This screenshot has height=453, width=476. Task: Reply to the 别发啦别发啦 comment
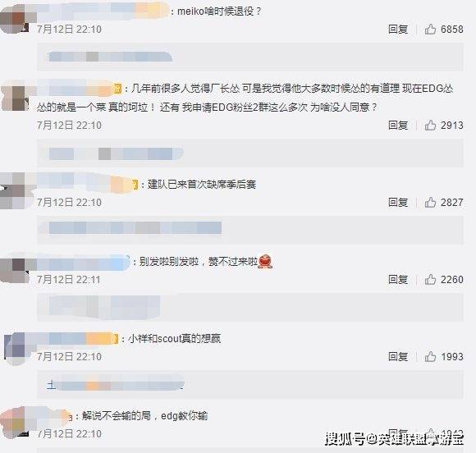tap(398, 279)
